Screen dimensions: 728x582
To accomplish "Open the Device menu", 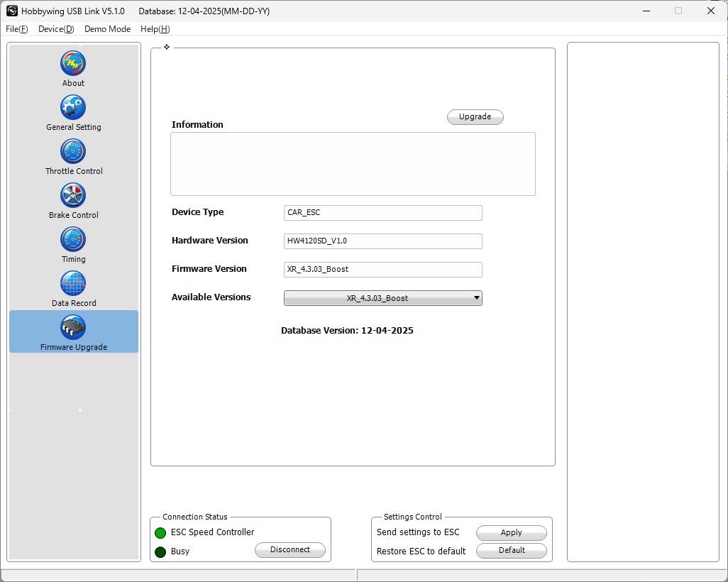I will click(x=56, y=29).
